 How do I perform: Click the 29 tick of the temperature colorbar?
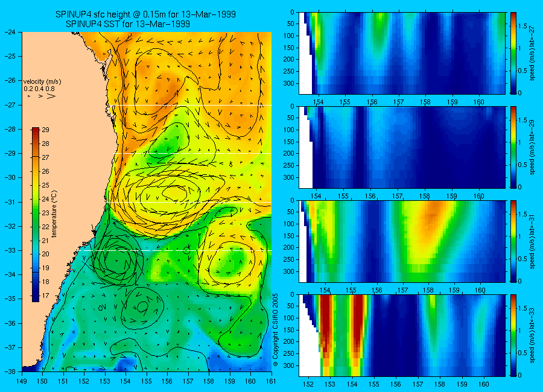coord(45,130)
